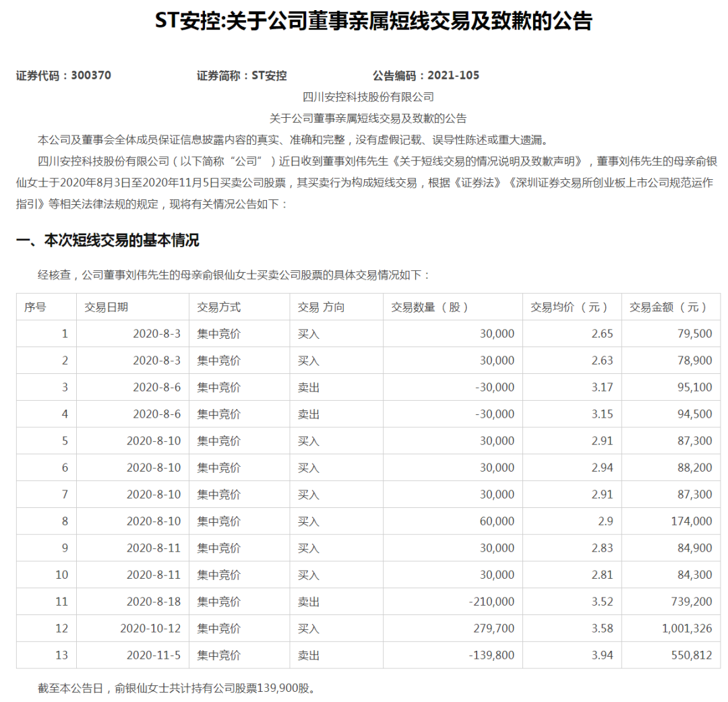The image size is (728, 702).
Task: Click the '交易方式' column header
Action: click(x=218, y=307)
